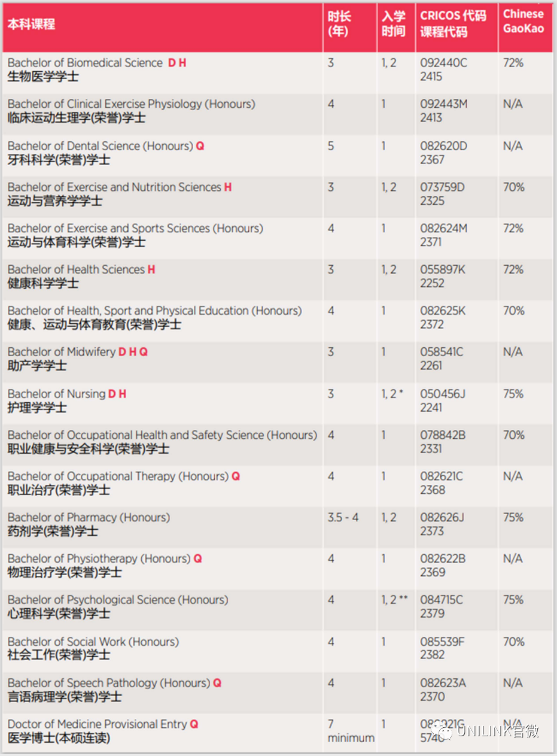Click the Chinese title 护理学学士

(37, 408)
